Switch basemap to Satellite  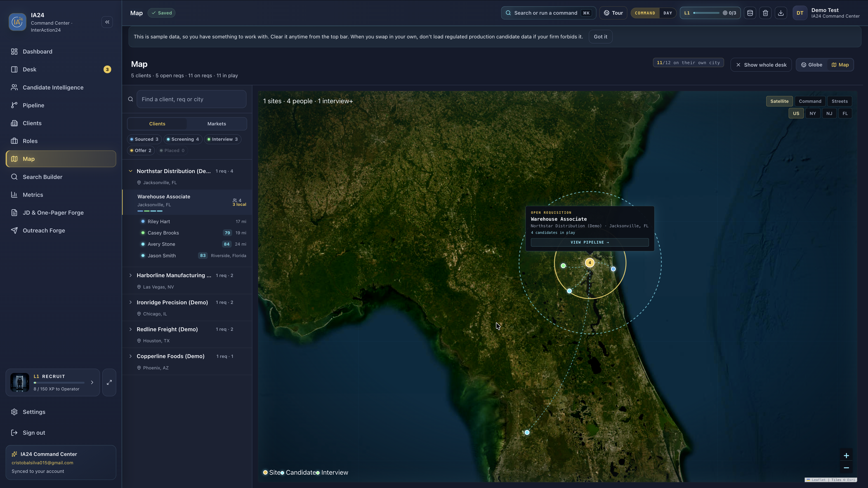779,101
